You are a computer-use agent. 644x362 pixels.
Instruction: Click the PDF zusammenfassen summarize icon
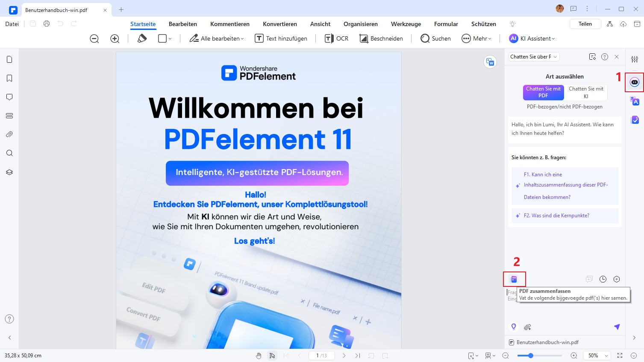point(514,279)
